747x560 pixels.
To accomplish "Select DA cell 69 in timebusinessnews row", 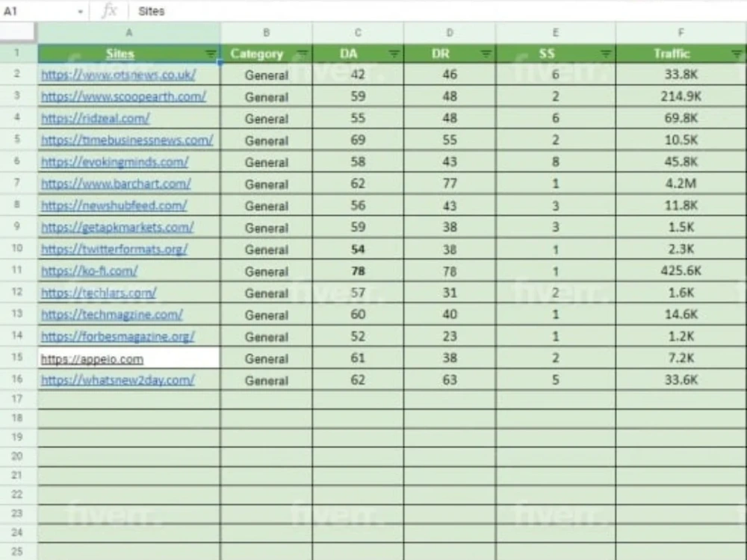I will click(358, 140).
